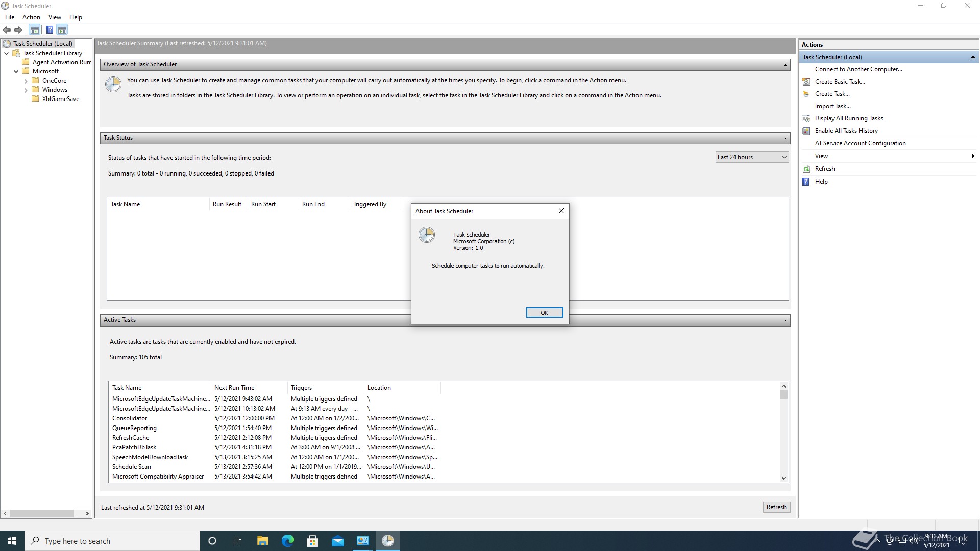Collapse the Overview of Task Scheduler section
The image size is (980, 551).
tap(785, 65)
